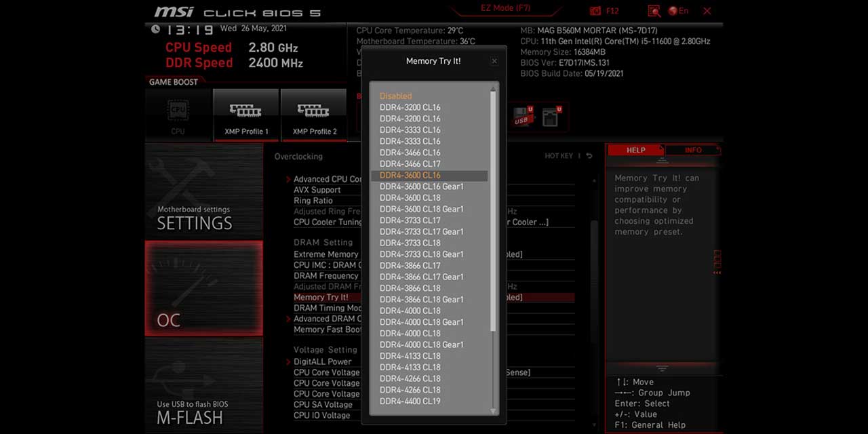
Task: Choose the DDR4-3866 CL17 Gear1 preset
Action: [421, 277]
